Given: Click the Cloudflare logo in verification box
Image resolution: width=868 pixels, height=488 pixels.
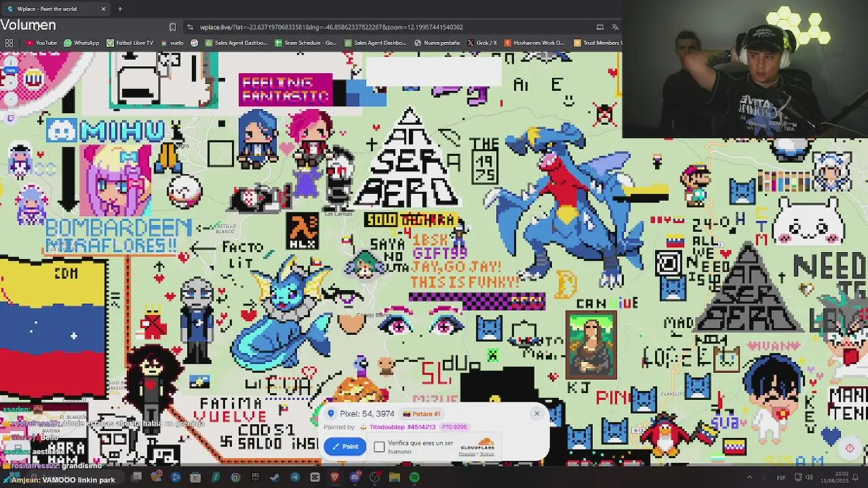Looking at the screenshot, I should [x=477, y=443].
